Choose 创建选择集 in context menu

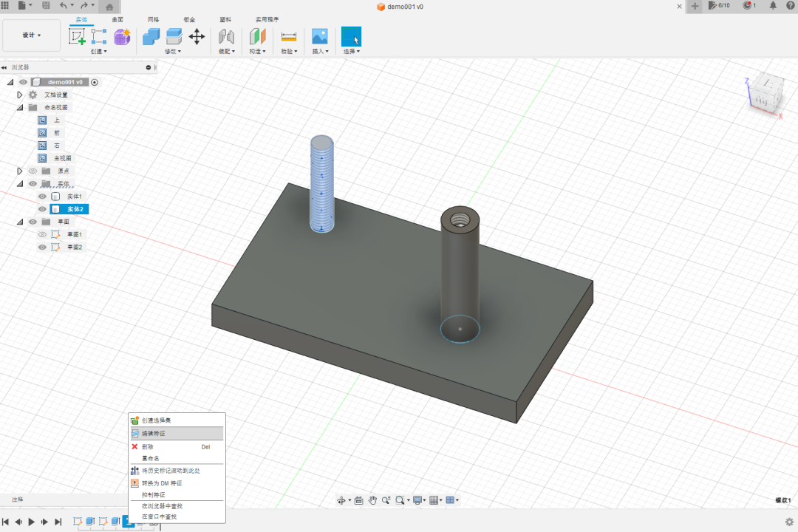tap(177, 420)
